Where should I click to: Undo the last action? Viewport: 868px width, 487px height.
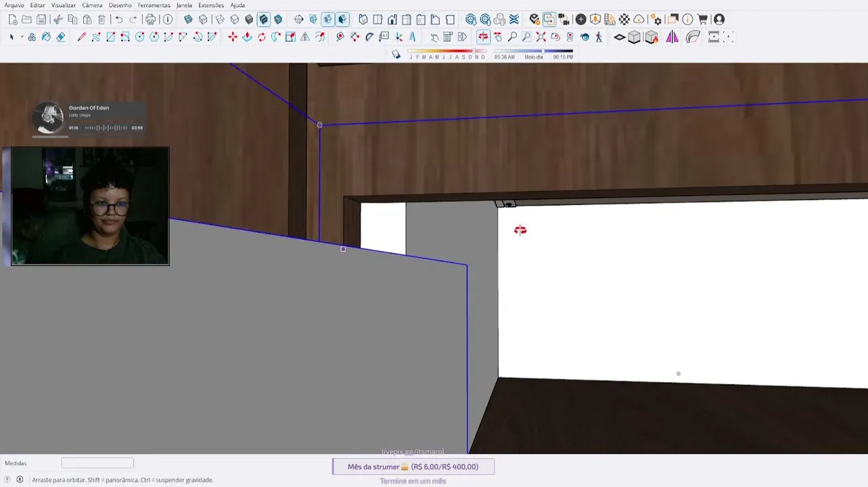119,20
